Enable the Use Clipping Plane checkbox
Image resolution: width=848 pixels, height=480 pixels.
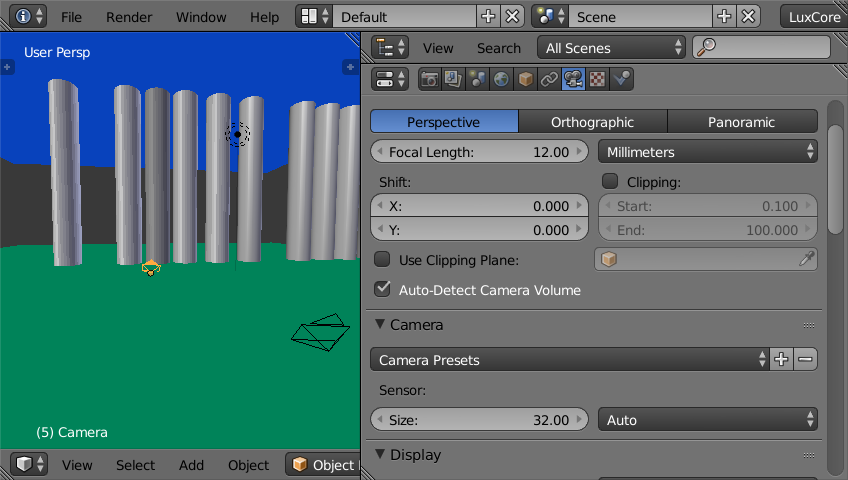point(382,260)
